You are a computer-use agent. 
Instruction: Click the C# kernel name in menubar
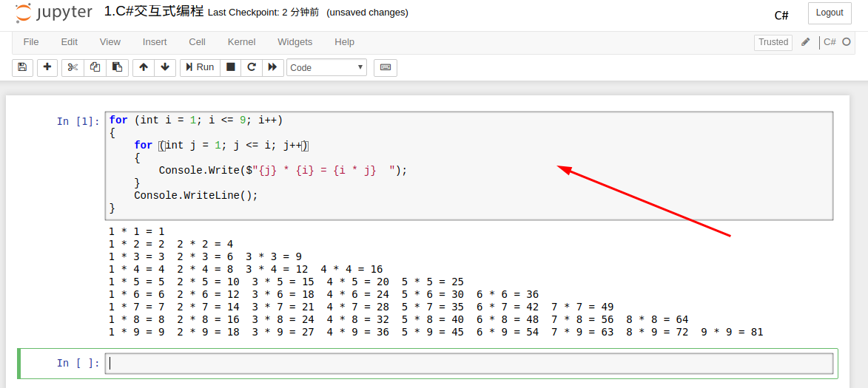[x=830, y=42]
